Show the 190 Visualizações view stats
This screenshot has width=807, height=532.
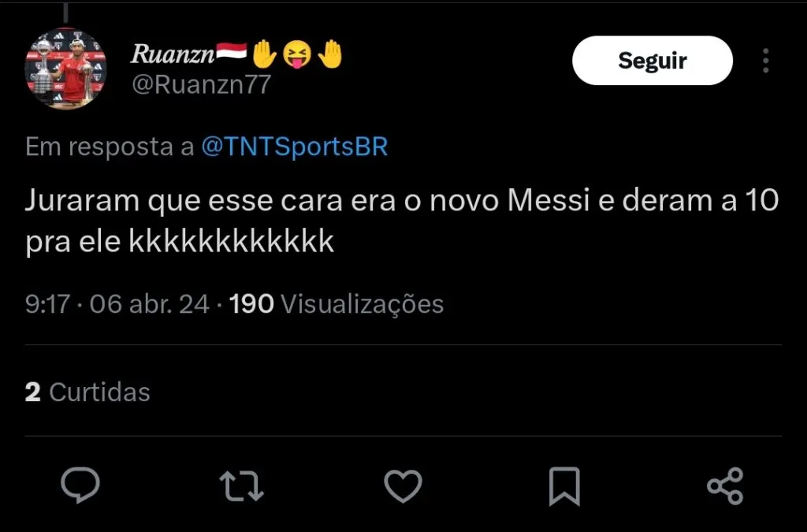[x=337, y=304]
